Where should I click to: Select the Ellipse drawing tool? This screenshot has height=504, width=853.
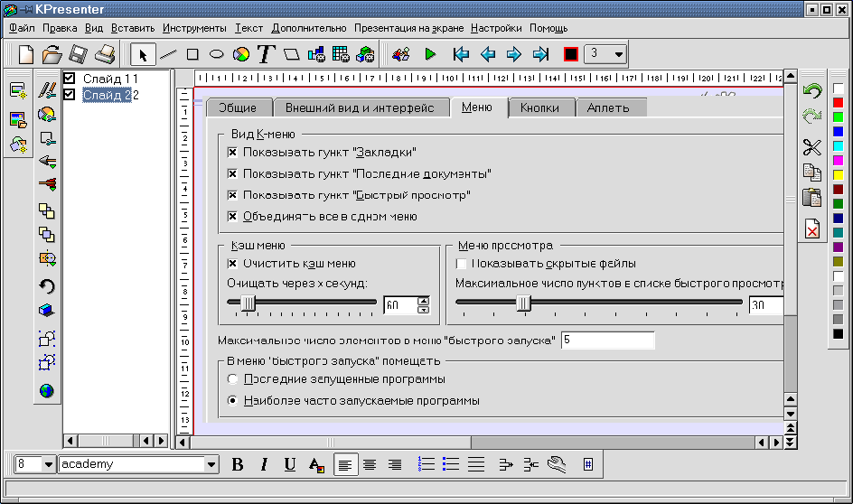coord(216,54)
